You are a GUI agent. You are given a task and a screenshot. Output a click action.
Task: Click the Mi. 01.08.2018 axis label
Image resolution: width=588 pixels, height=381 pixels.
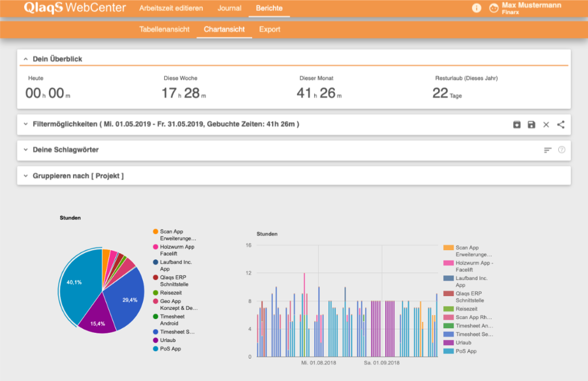point(318,363)
